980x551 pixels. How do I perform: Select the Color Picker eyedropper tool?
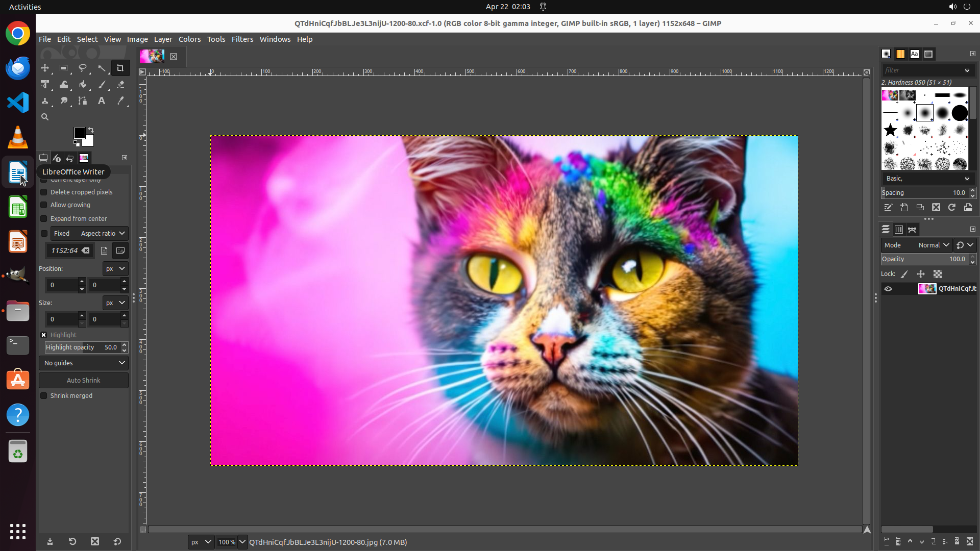[x=120, y=101]
